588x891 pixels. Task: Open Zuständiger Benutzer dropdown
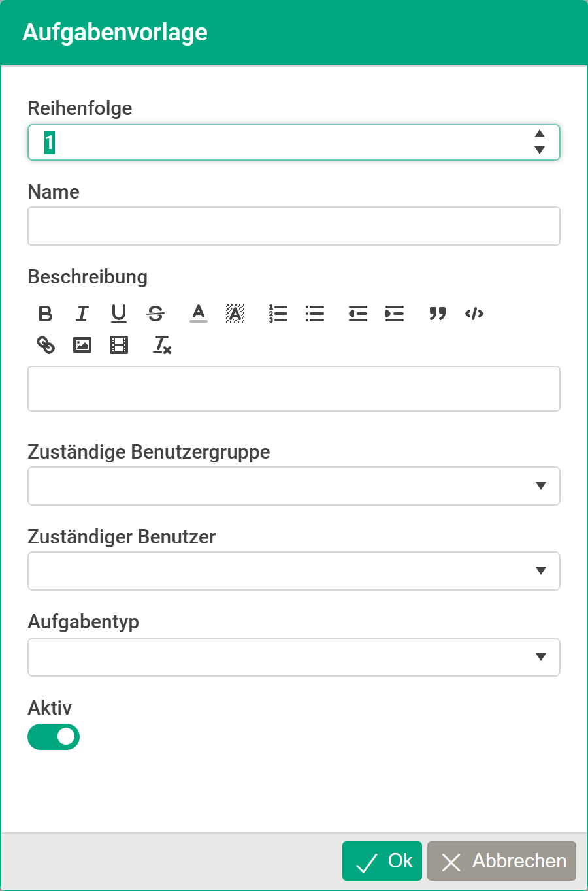[x=294, y=571]
